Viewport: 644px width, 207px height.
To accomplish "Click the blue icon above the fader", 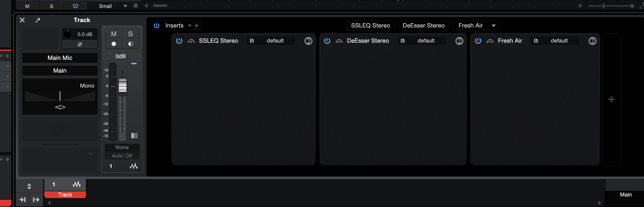I will pos(134,65).
